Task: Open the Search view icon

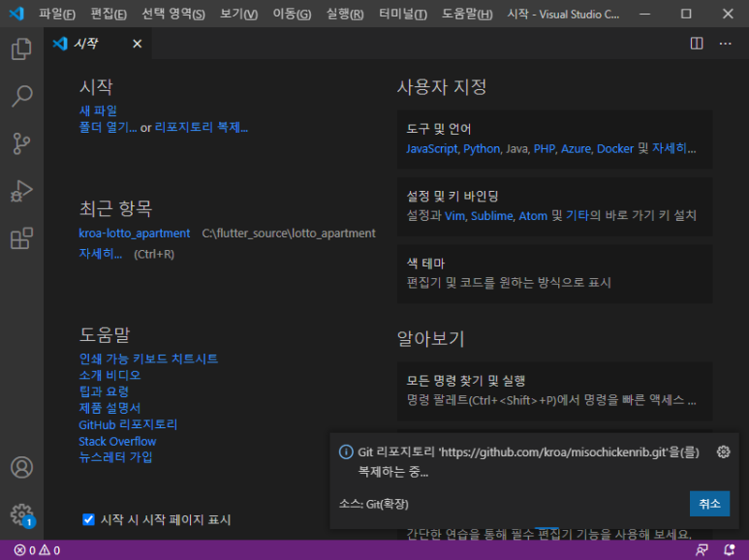Action: (21, 96)
